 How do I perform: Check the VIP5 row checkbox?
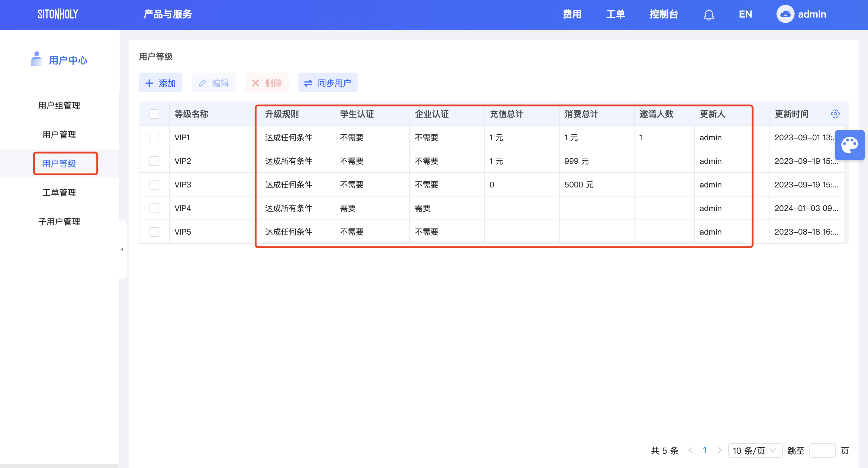[x=154, y=232]
